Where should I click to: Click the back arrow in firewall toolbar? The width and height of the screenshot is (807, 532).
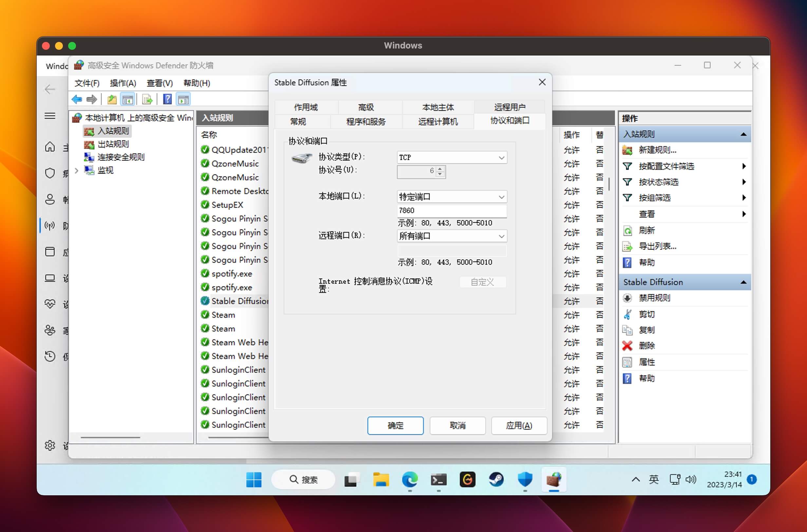(77, 99)
